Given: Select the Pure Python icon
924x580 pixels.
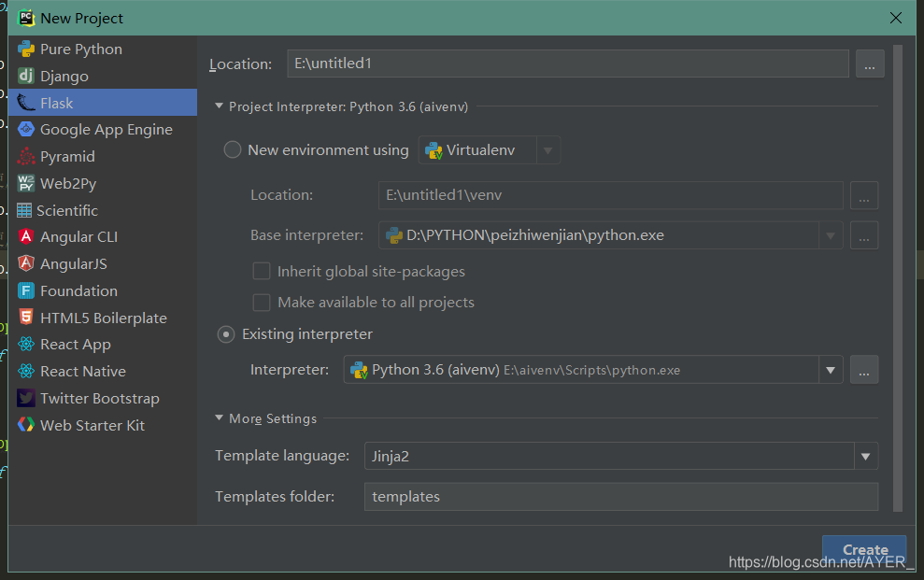Looking at the screenshot, I should tap(26, 49).
